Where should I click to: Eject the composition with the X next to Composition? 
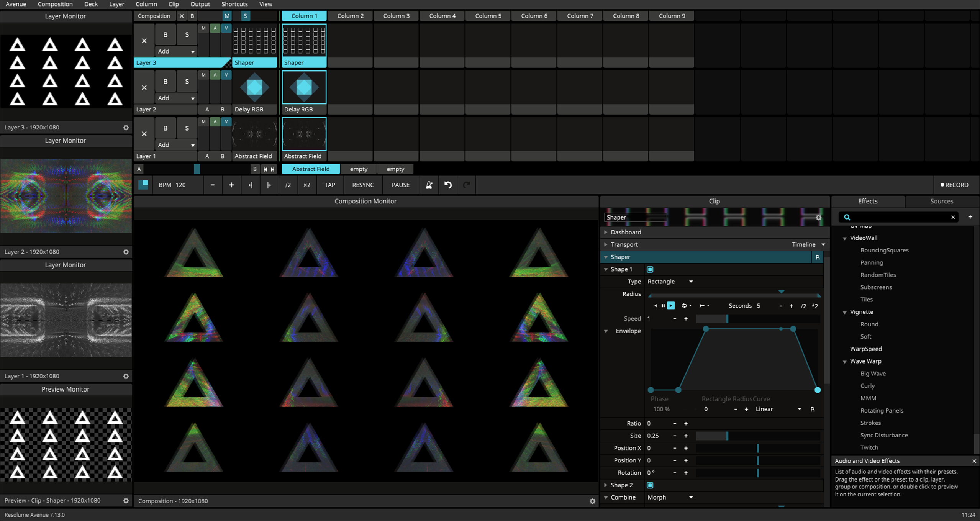click(182, 16)
